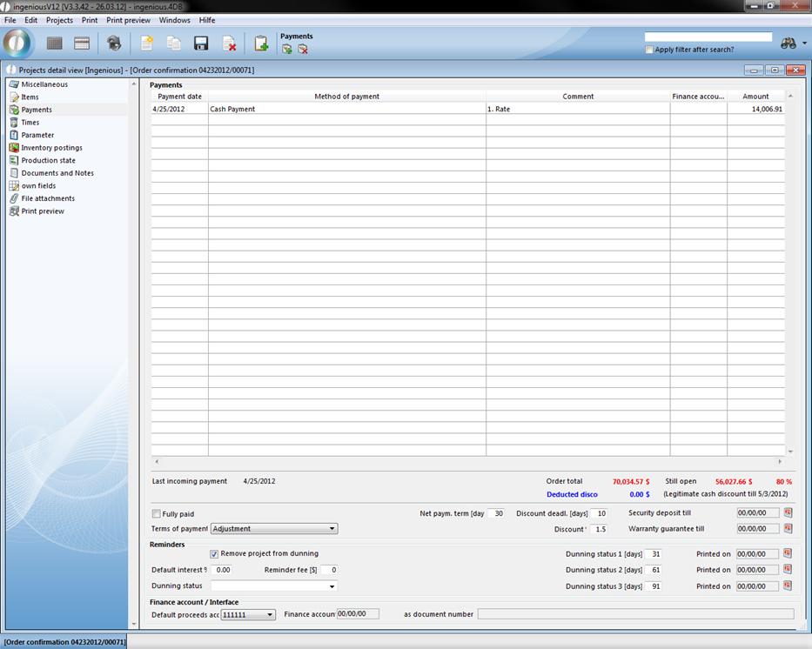Click the new document toolbar icon

tap(146, 43)
